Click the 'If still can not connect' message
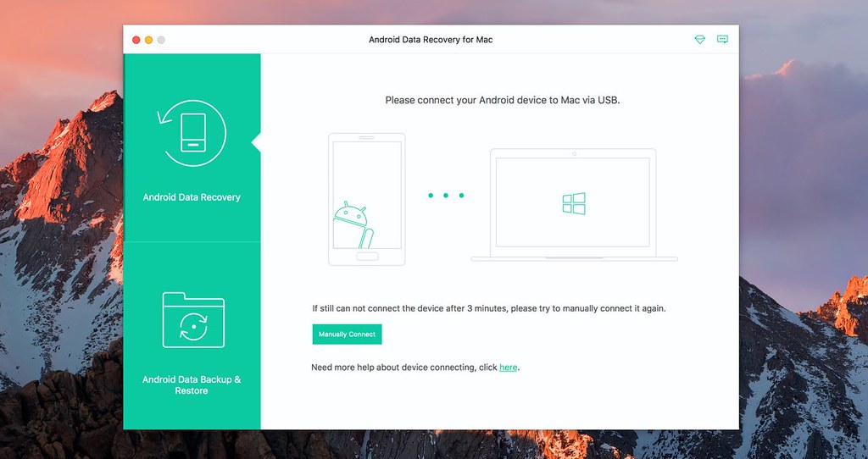This screenshot has width=868, height=459. pos(489,308)
